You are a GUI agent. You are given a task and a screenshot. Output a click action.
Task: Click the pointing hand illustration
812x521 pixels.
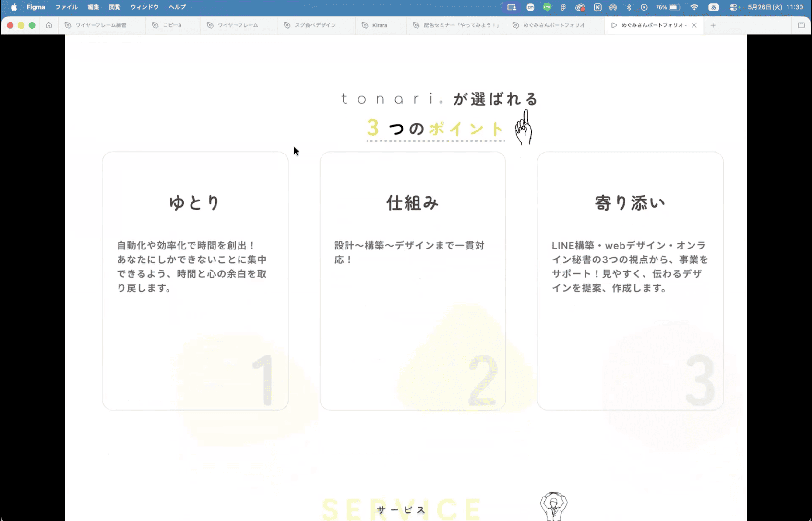(x=524, y=127)
